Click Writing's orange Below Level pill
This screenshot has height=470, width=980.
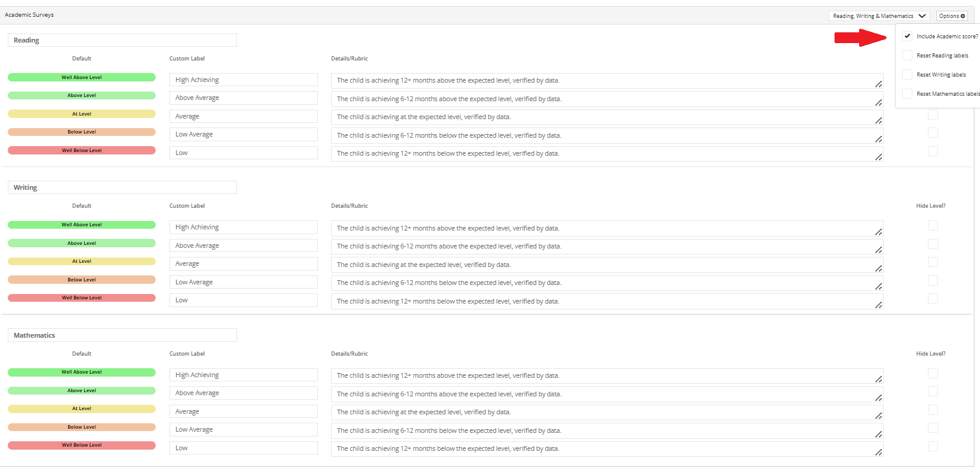click(81, 280)
